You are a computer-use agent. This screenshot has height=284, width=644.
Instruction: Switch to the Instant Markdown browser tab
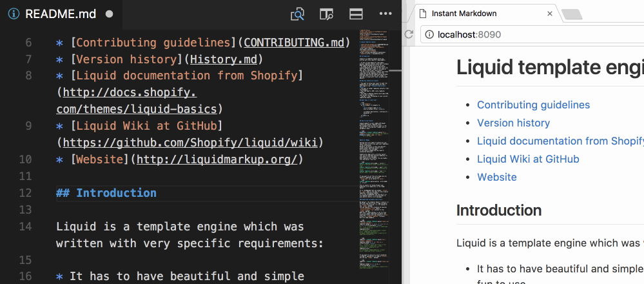click(477, 14)
